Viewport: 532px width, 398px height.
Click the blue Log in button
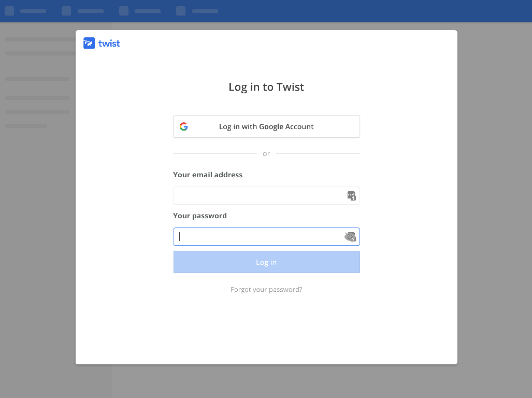266,262
